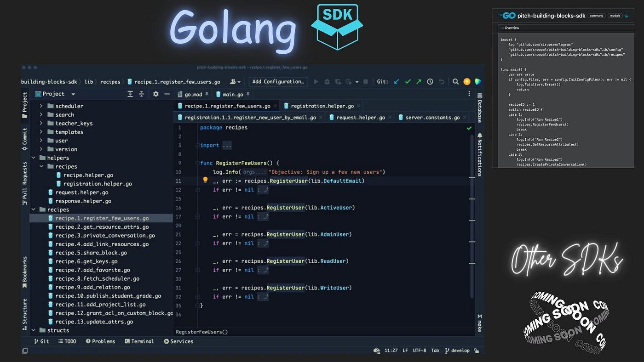644x362 pixels.
Task: Click the UTF-8 encoding in status bar
Action: [420, 351]
